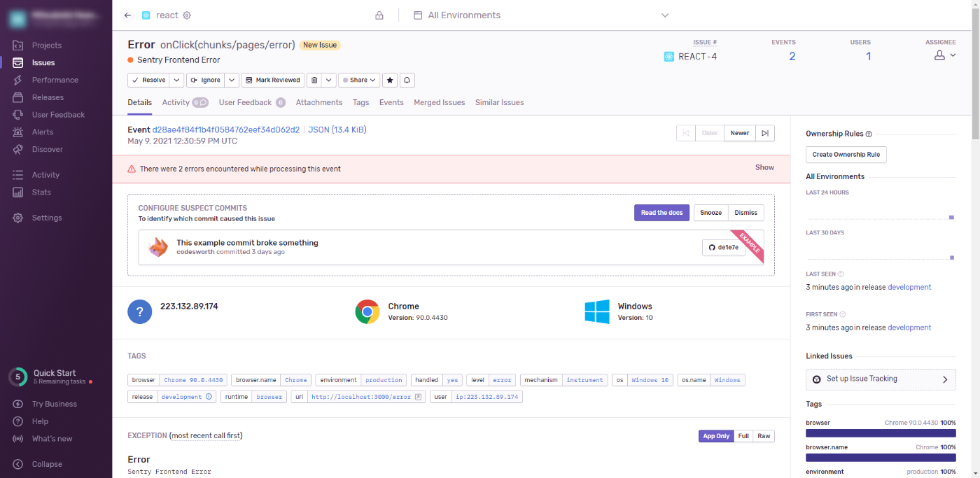Select App Only stack trace view
980x478 pixels.
click(716, 436)
